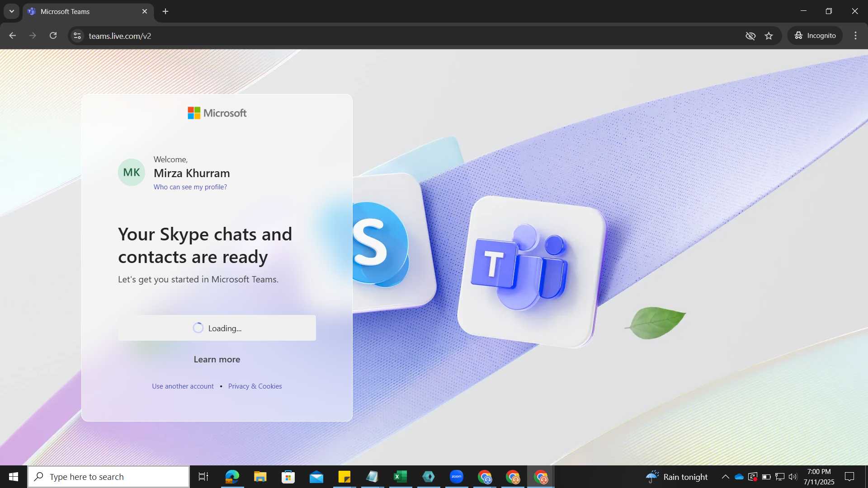Open a new browser tab
The height and width of the screenshot is (488, 868).
(165, 11)
